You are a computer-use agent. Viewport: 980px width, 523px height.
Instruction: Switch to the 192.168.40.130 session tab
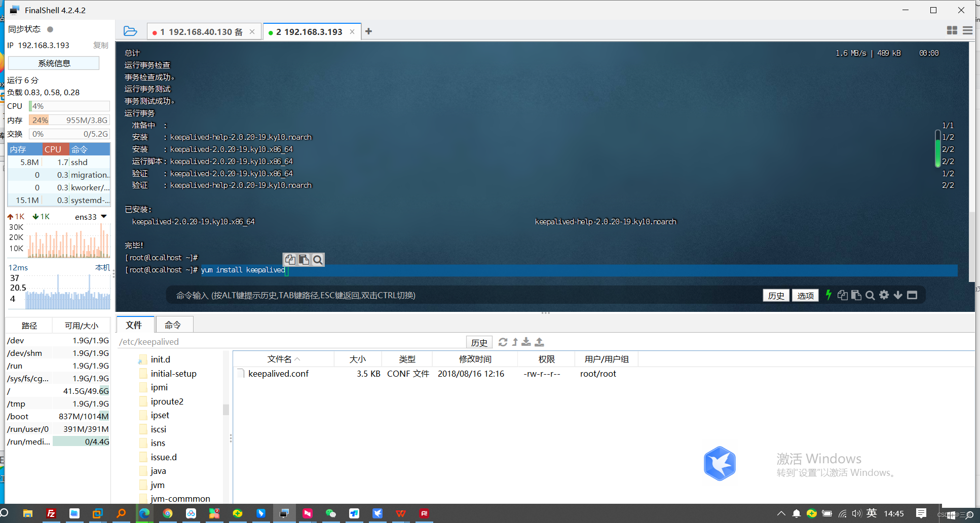pyautogui.click(x=198, y=31)
